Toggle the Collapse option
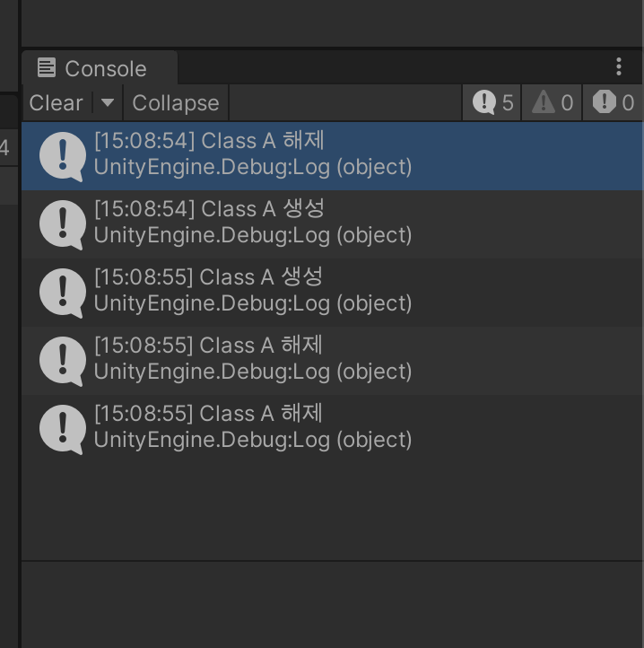The image size is (644, 648). pos(176,102)
